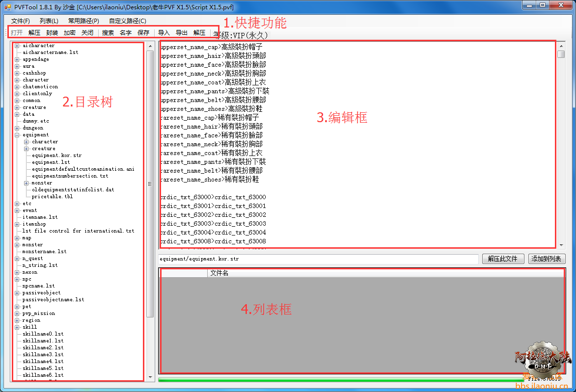Screen dimensions: 576x392
Task: Open the 文件(F) menu
Action: [21, 21]
